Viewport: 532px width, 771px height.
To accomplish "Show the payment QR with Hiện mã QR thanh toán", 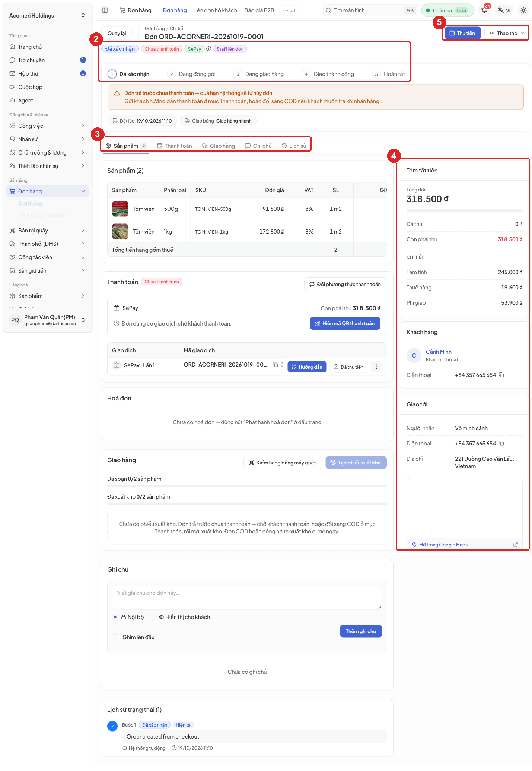I will pos(345,323).
